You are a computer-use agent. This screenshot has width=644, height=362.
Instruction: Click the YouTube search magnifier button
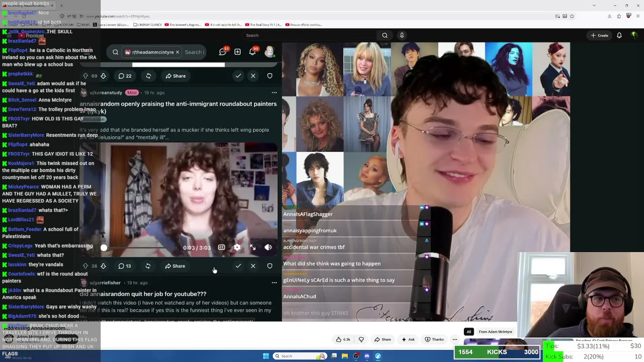pos(385,35)
